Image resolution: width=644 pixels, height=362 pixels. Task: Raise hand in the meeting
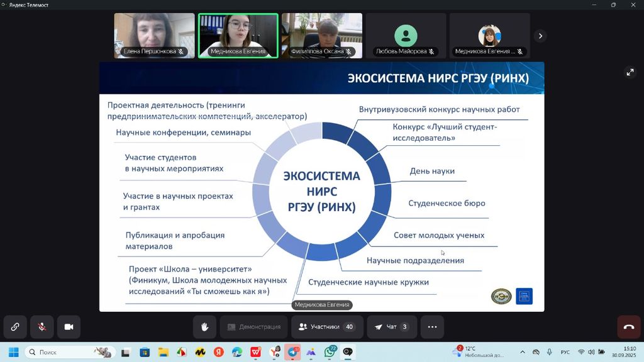click(204, 327)
